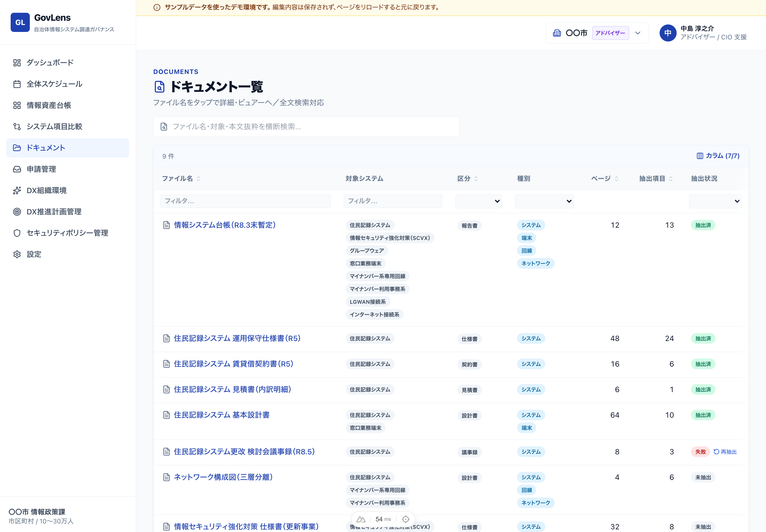This screenshot has height=532, width=766.
Task: Click file icon of 検討会議事録 row
Action: point(166,452)
